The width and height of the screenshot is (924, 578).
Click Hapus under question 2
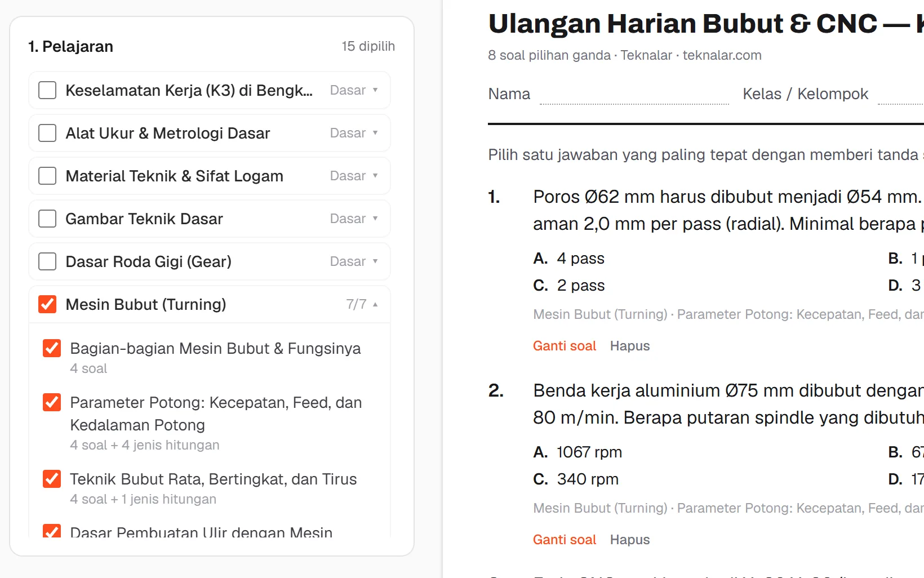coord(630,540)
